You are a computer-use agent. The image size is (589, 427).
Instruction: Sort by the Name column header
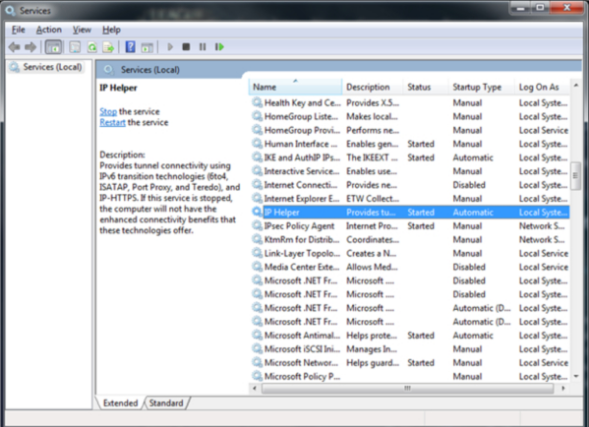295,87
